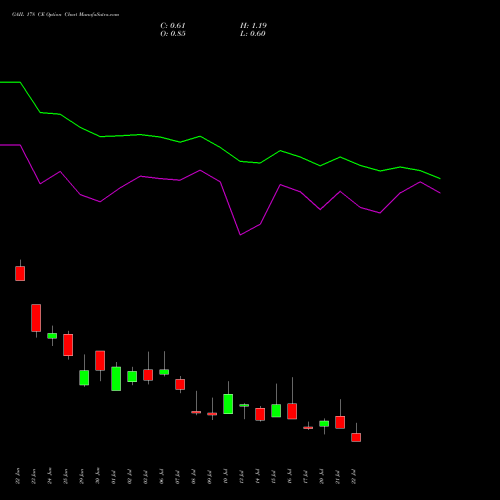Viewport: 500px width, 500px height.
Task: Select the red candlestick for 25 Jun
Action: (x=68, y=345)
